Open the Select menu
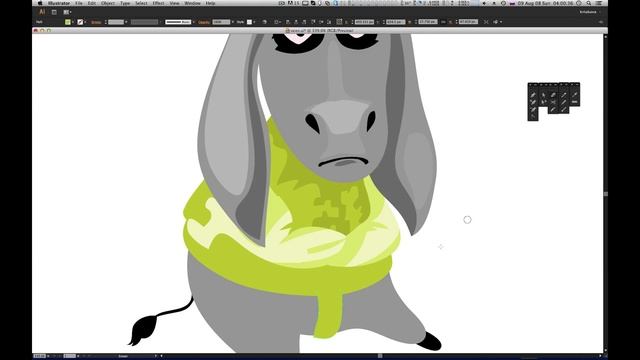Viewport: 640px width, 360px height. tap(141, 3)
